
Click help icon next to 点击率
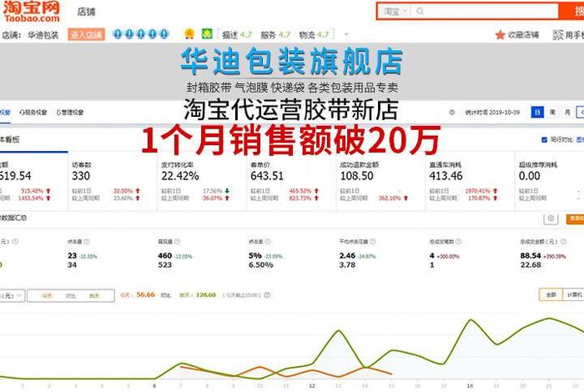pos(268,242)
